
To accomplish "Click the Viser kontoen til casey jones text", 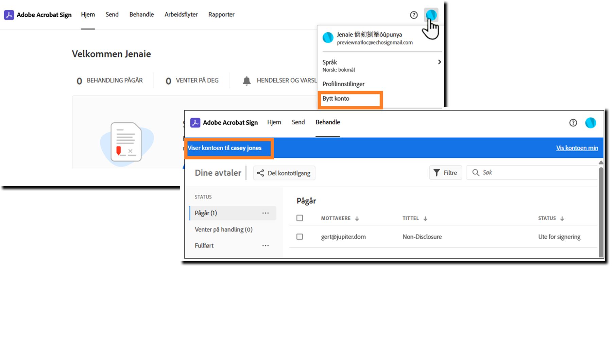I will click(x=224, y=148).
